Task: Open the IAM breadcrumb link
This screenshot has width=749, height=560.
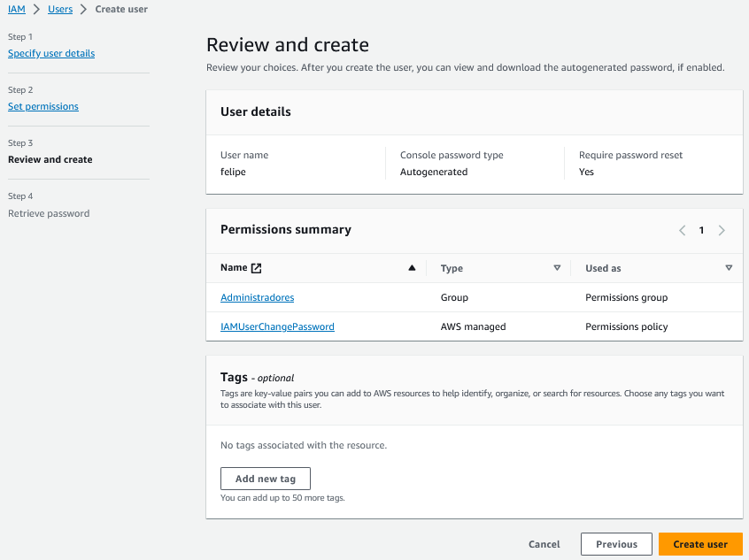Action: [17, 9]
